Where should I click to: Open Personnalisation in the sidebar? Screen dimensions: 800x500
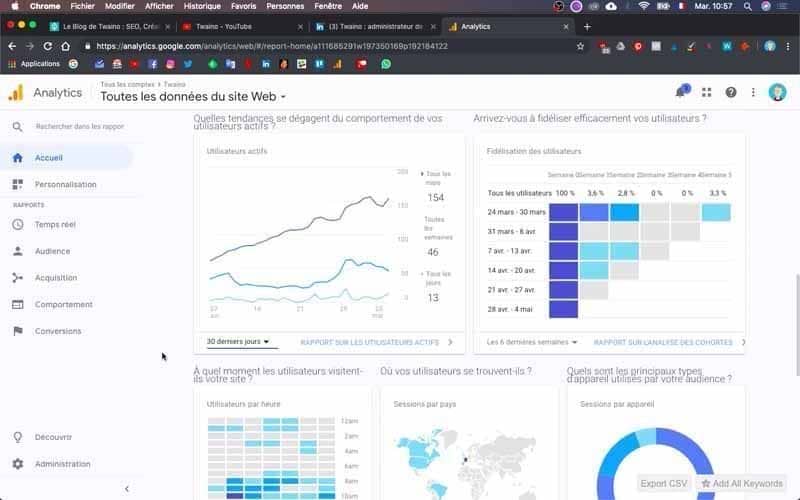coord(65,184)
